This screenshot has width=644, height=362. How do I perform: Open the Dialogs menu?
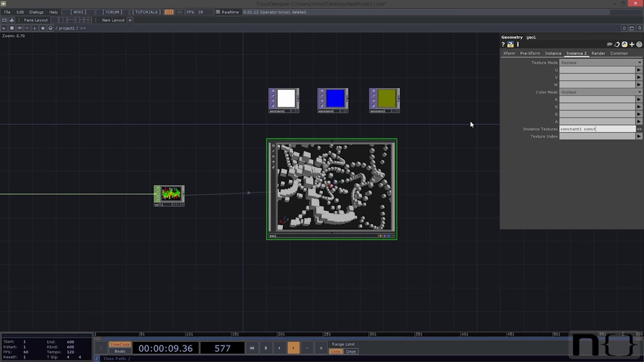tap(36, 12)
